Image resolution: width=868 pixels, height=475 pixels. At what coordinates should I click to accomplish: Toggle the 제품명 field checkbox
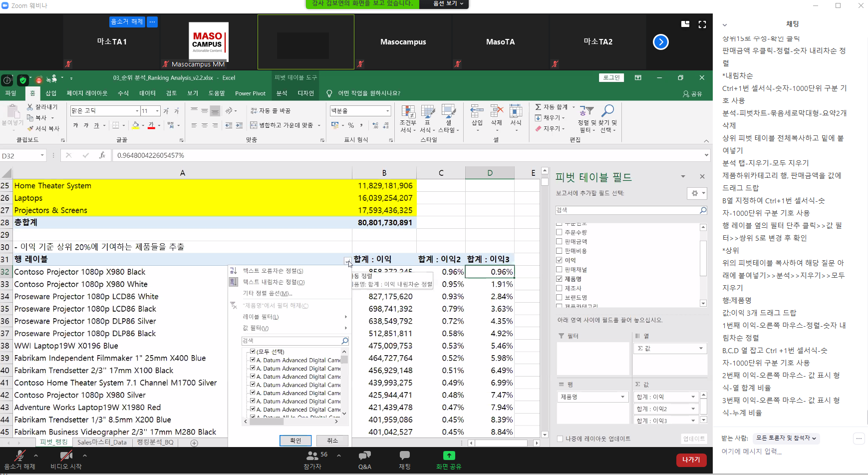(560, 279)
